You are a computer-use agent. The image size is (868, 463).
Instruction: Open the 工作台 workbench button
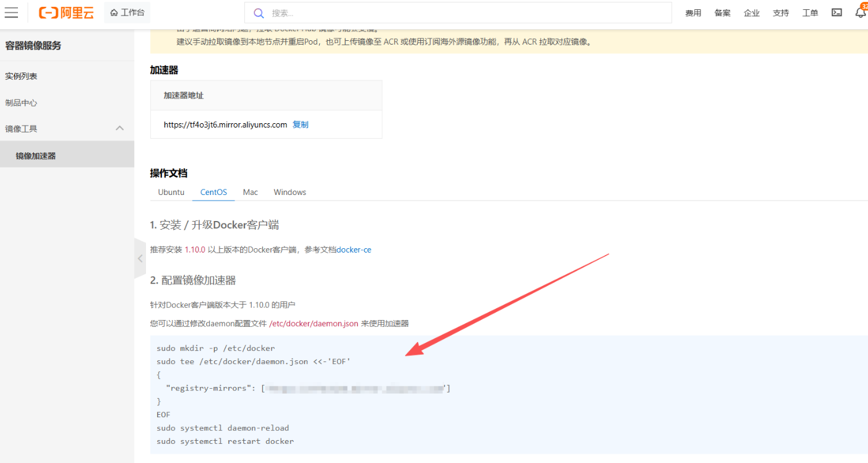tap(127, 12)
